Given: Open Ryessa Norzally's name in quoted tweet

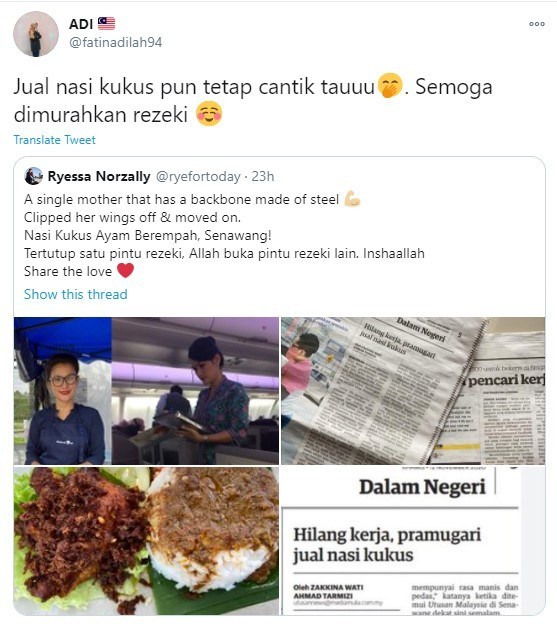Looking at the screenshot, I should (x=99, y=176).
